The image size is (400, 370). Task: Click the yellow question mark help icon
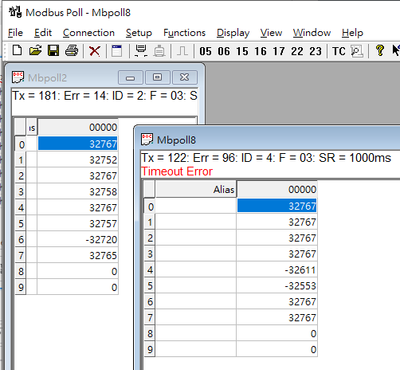(379, 51)
